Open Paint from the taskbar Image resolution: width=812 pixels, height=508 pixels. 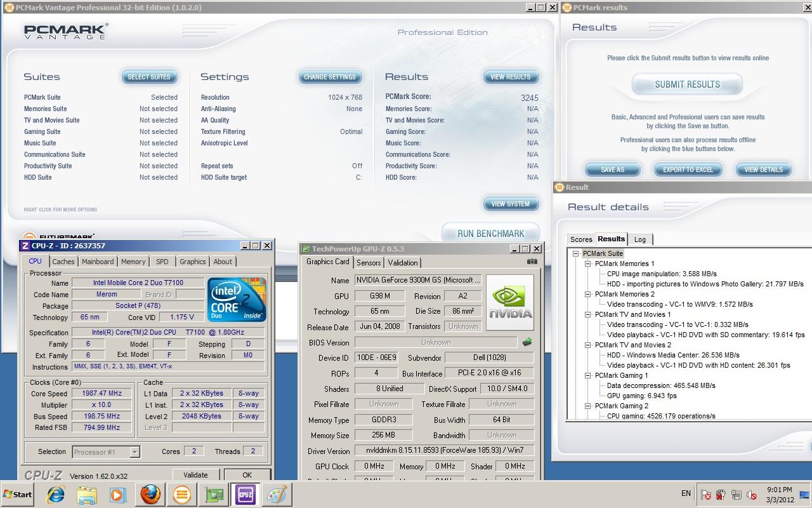(277, 495)
